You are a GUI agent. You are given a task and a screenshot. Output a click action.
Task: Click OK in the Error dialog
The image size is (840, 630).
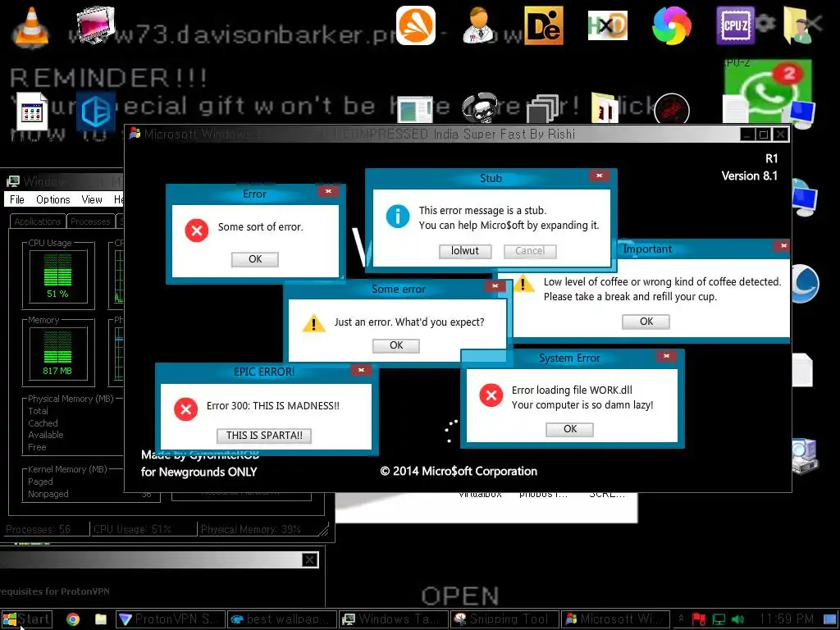(x=255, y=259)
